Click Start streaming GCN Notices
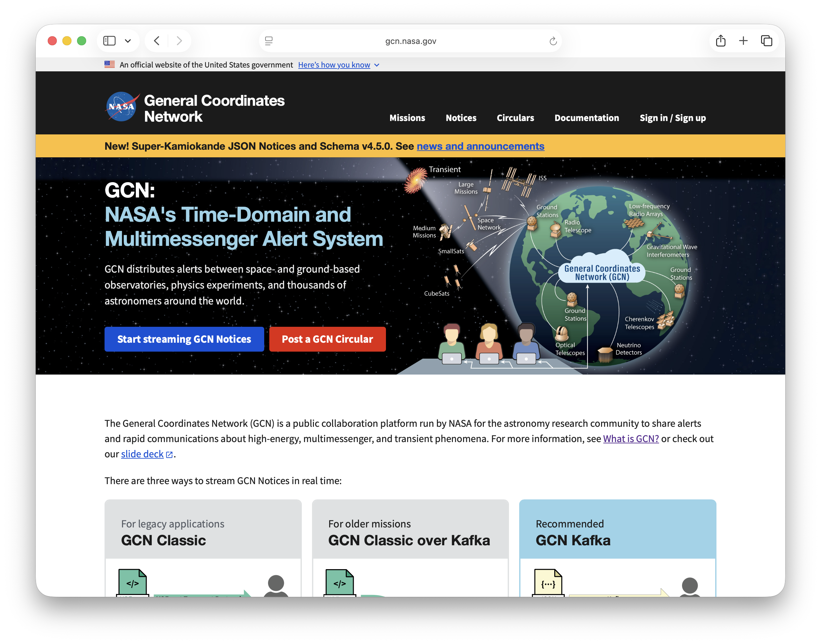The image size is (821, 644). click(184, 339)
